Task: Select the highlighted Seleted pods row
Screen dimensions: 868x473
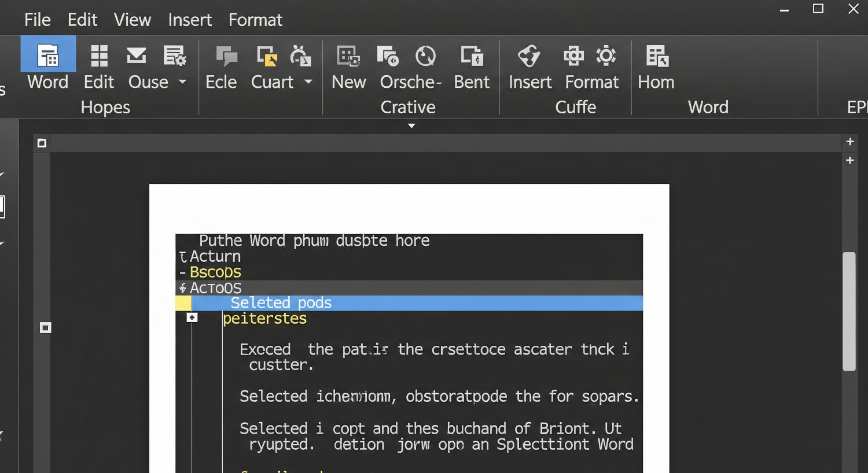Action: pyautogui.click(x=417, y=303)
